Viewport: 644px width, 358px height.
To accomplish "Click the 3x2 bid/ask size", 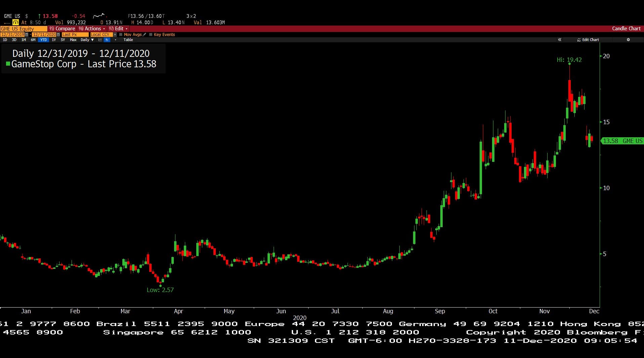I will (x=191, y=16).
